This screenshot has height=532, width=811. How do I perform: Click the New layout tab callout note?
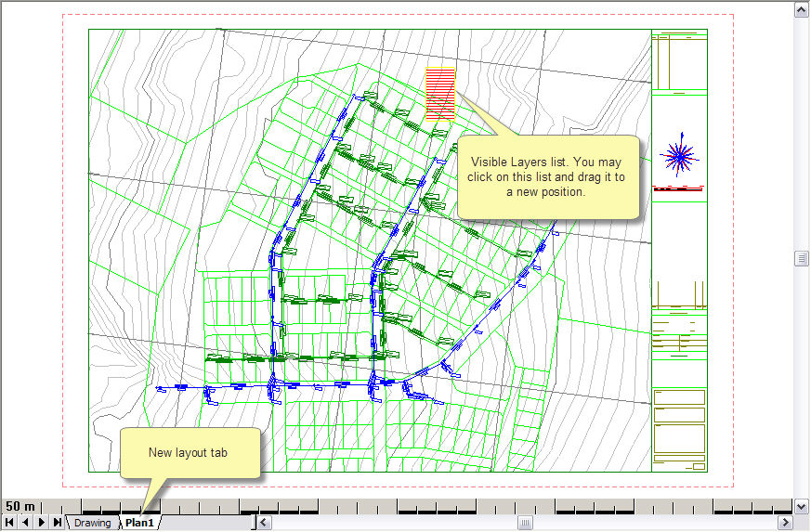click(x=190, y=453)
